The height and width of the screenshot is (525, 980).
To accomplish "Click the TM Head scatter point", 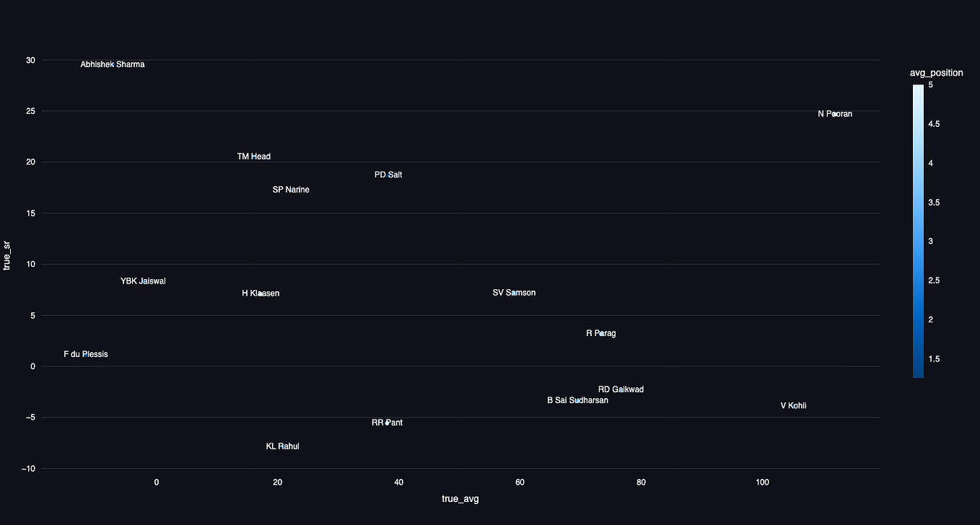I will (x=253, y=156).
